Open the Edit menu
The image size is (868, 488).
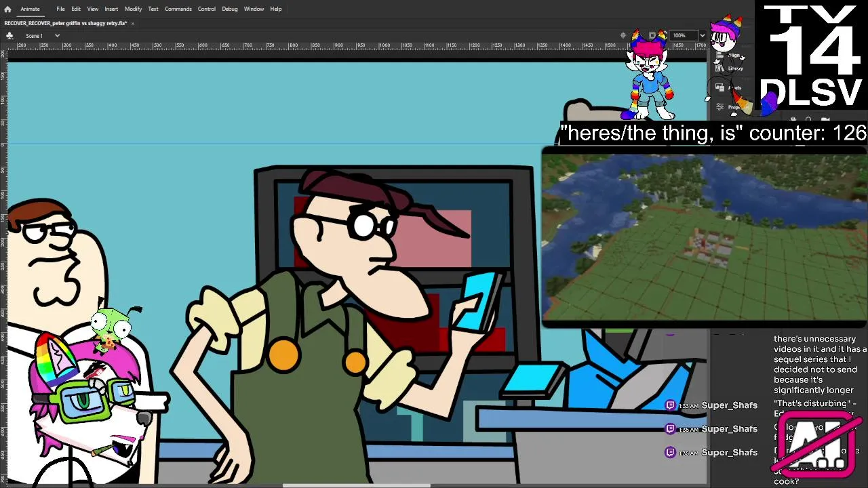[76, 9]
